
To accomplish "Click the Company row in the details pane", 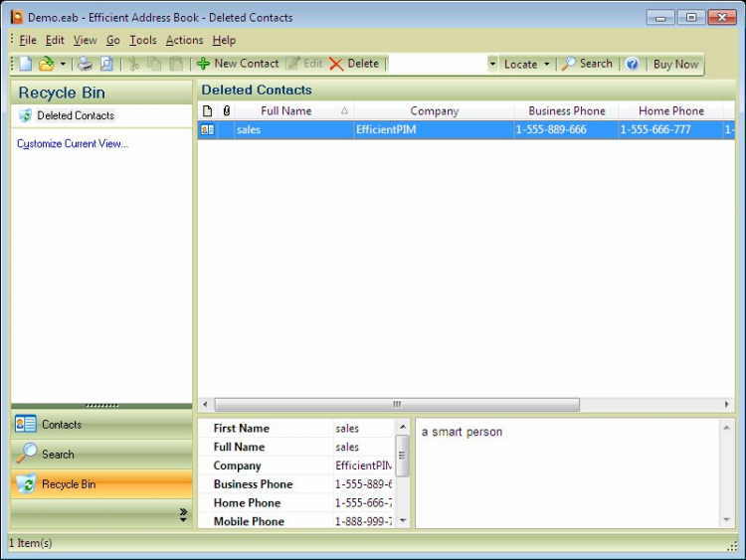I will (297, 466).
